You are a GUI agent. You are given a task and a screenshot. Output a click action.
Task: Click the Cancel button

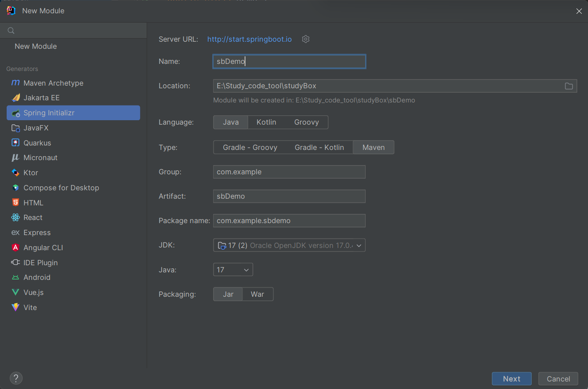click(558, 379)
